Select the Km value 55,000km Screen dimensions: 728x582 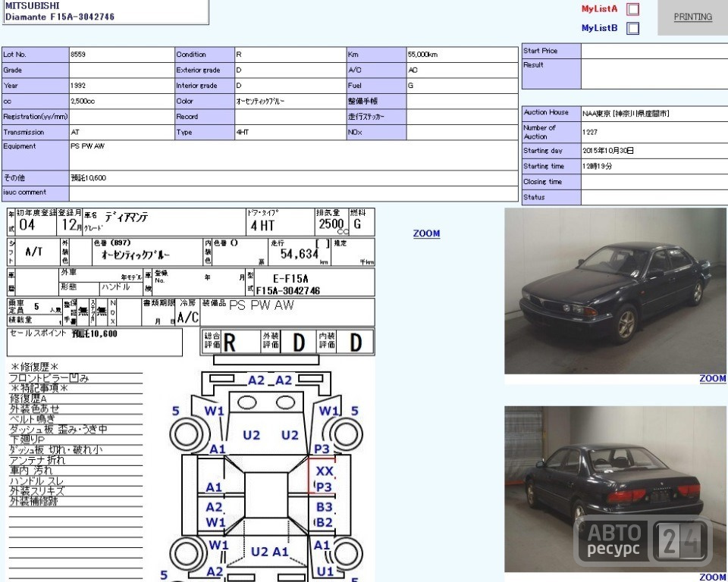422,55
